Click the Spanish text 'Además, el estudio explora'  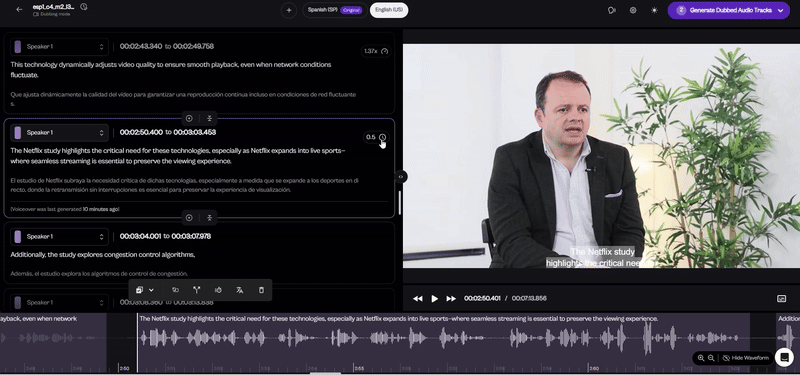tap(99, 273)
